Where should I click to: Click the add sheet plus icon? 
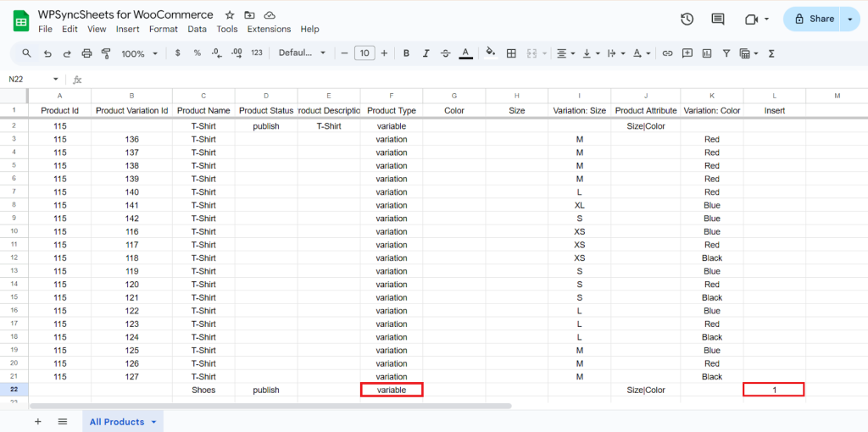38,422
